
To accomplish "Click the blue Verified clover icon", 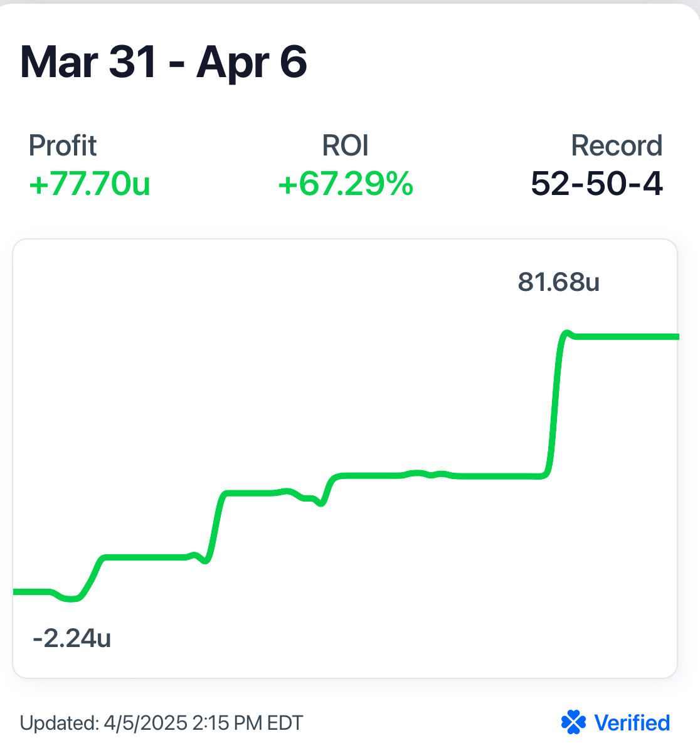I will pyautogui.click(x=573, y=722).
